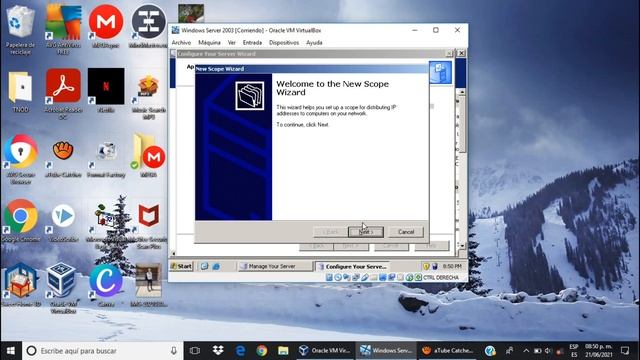This screenshot has width=640, height=360.
Task: Switch to Manage Your Server taskbar item
Action: tap(275, 266)
